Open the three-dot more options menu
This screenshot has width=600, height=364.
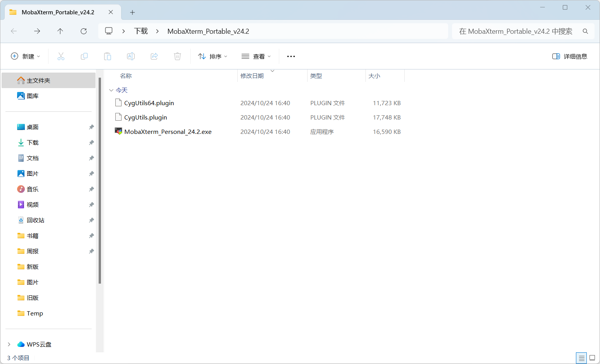click(291, 56)
